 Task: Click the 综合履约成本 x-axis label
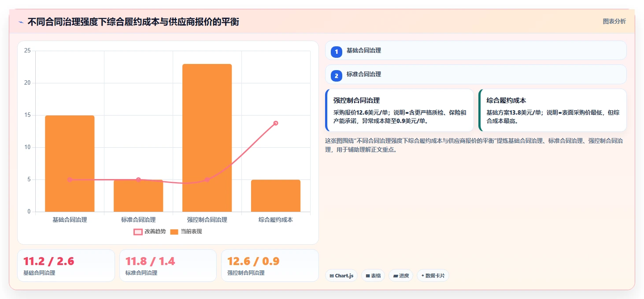click(x=276, y=220)
